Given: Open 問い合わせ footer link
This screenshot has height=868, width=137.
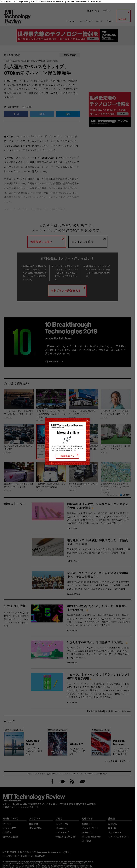Looking at the screenshot, I should (x=61, y=828).
